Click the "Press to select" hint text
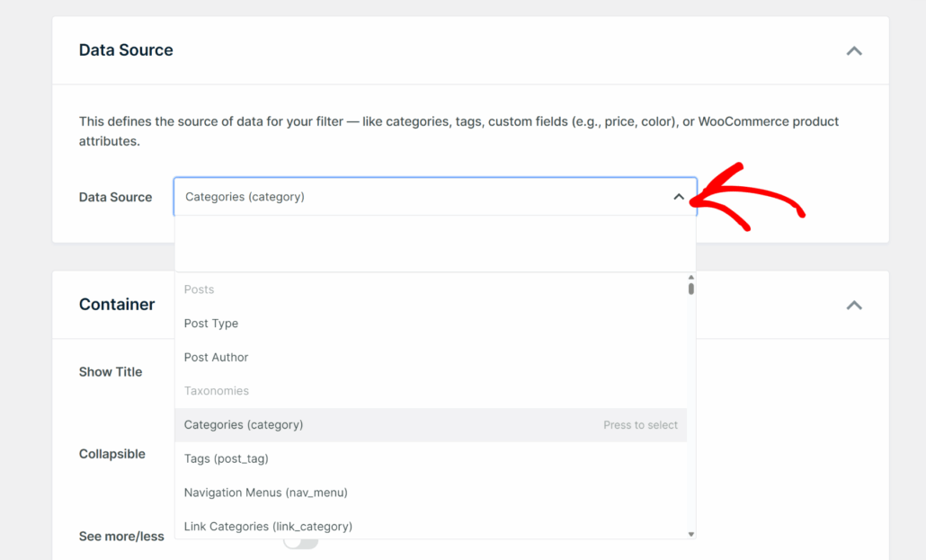The image size is (926, 560). 640,424
